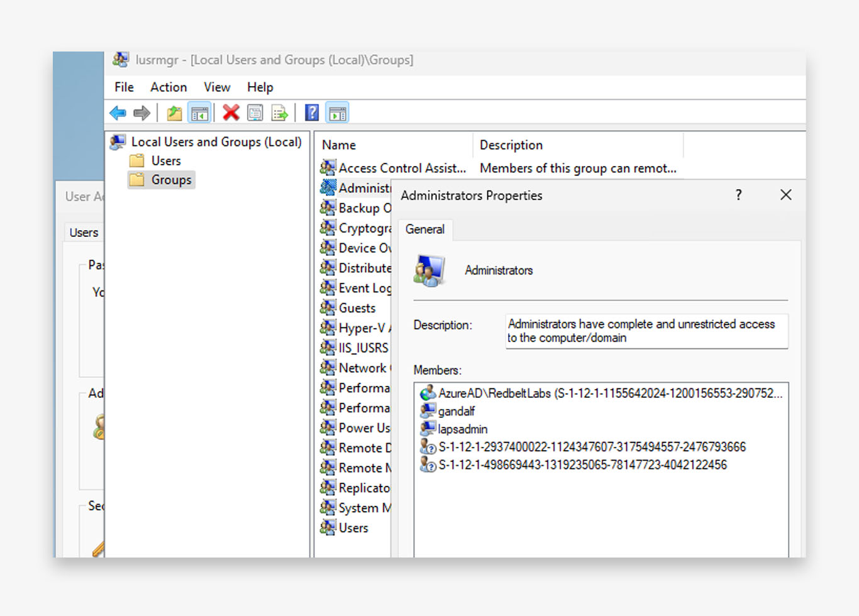
Task: Click the Export List toolbar icon
Action: coord(279,113)
